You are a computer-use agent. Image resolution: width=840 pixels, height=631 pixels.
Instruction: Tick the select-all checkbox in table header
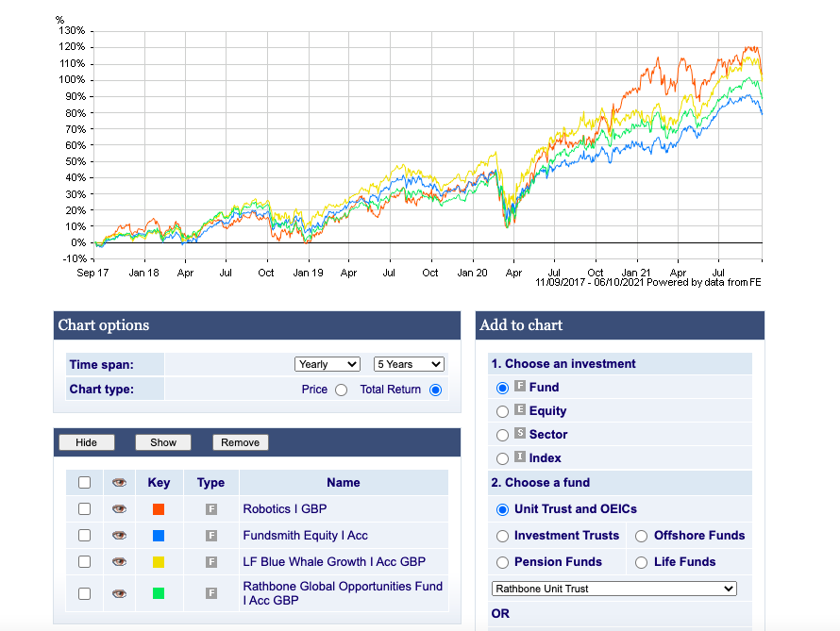click(84, 482)
